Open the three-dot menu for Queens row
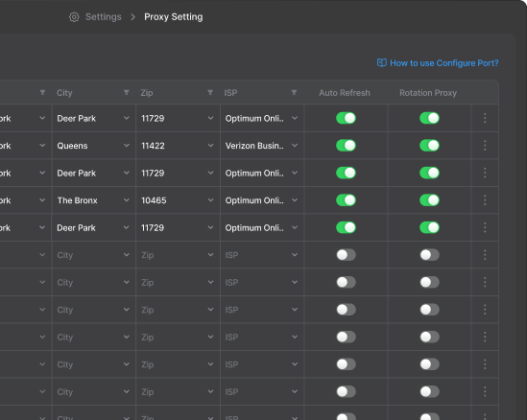Image resolution: width=527 pixels, height=420 pixels. (485, 146)
